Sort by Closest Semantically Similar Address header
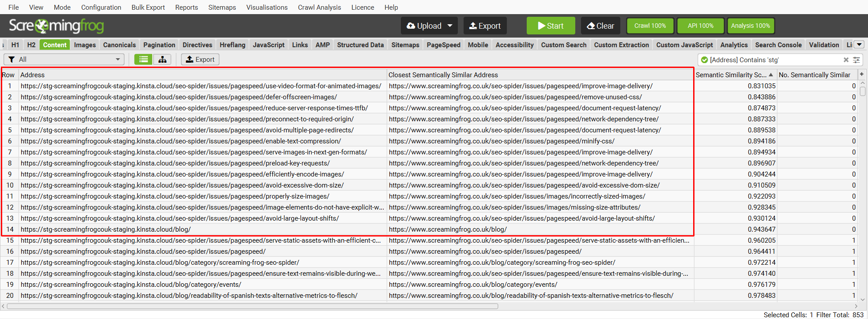This screenshot has width=868, height=319. point(540,75)
